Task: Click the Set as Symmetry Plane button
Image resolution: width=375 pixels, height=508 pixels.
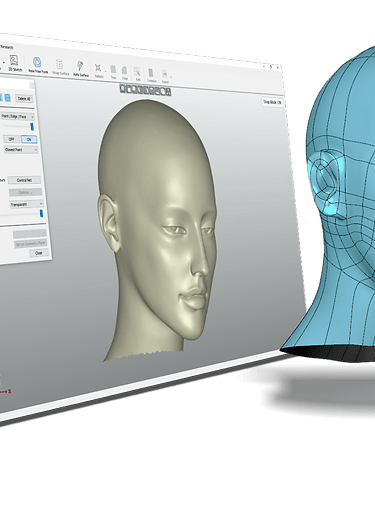Action: (x=30, y=244)
